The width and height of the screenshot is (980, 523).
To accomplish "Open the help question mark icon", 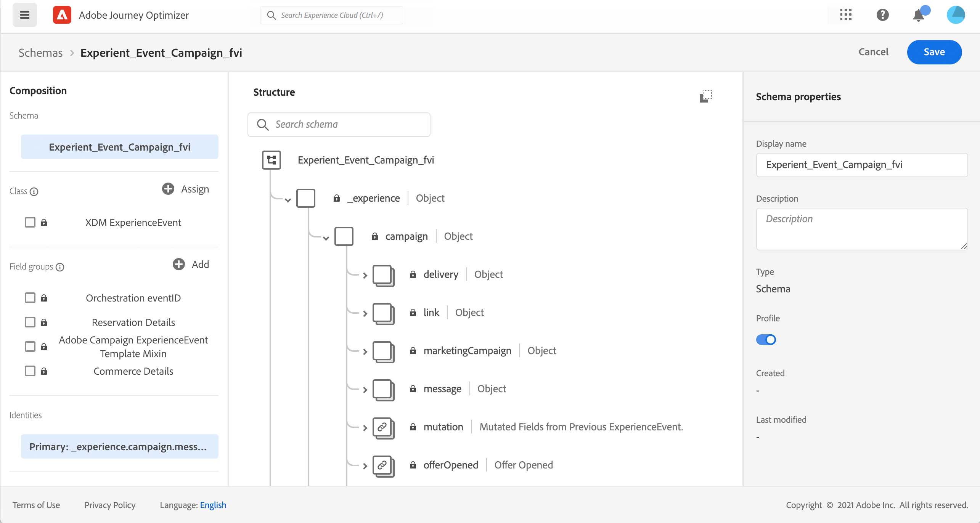I will click(x=882, y=15).
